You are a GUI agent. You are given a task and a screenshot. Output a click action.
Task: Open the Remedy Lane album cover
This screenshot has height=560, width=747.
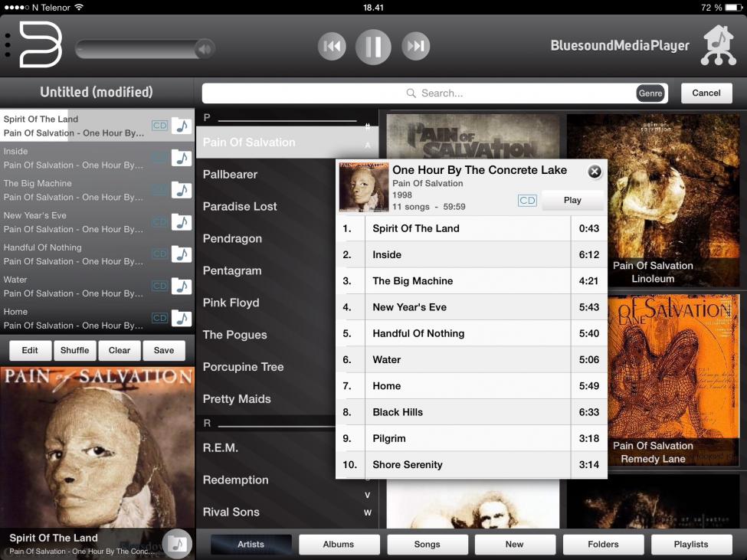tap(673, 381)
